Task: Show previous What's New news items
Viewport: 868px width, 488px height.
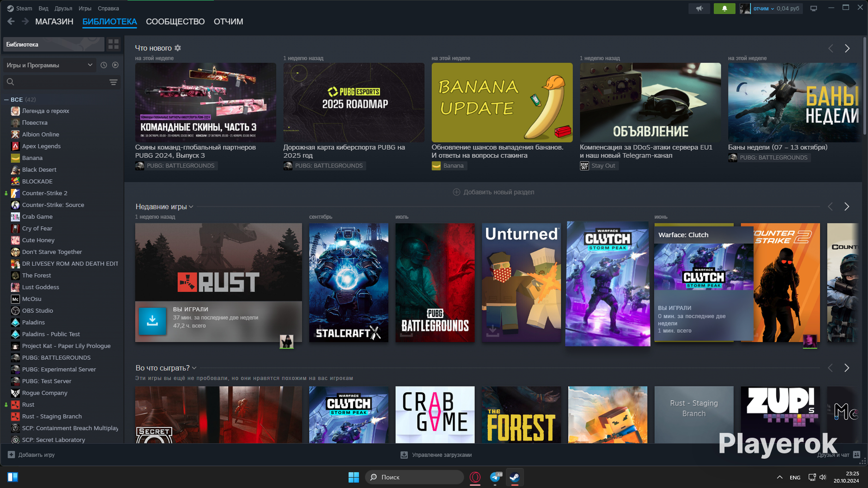Action: [x=830, y=48]
